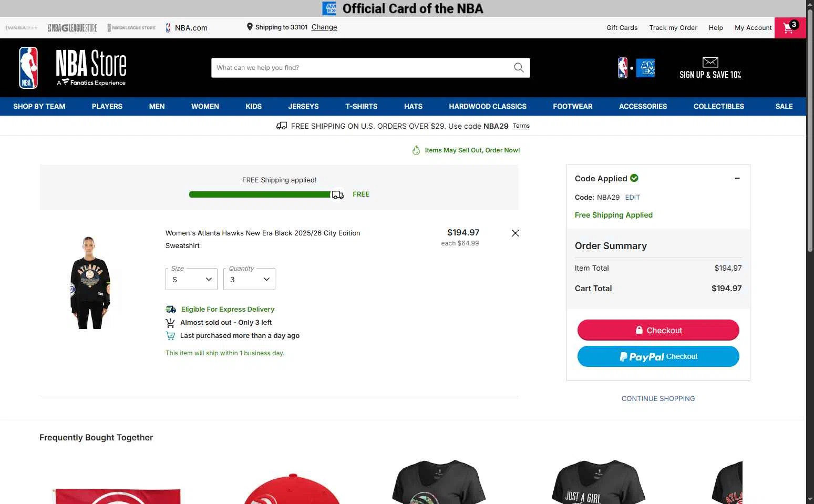Click the red Checkout button
The width and height of the screenshot is (814, 504).
658,330
